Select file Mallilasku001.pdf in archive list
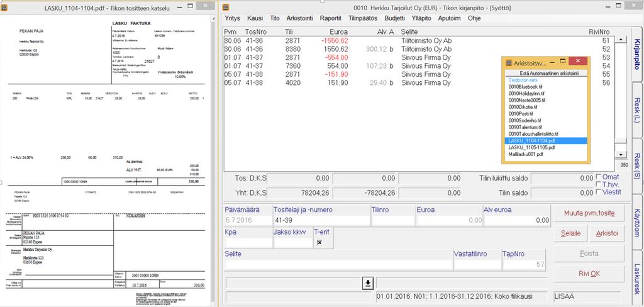 point(526,154)
